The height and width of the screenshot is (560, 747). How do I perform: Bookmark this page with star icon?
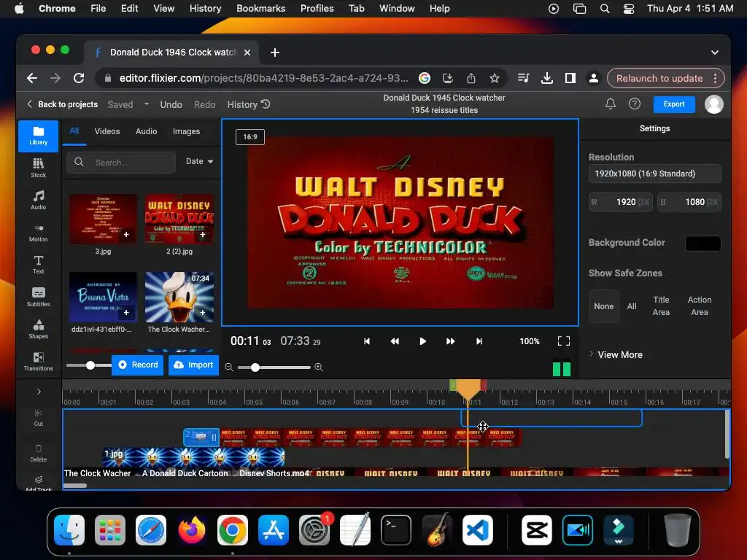coord(495,78)
